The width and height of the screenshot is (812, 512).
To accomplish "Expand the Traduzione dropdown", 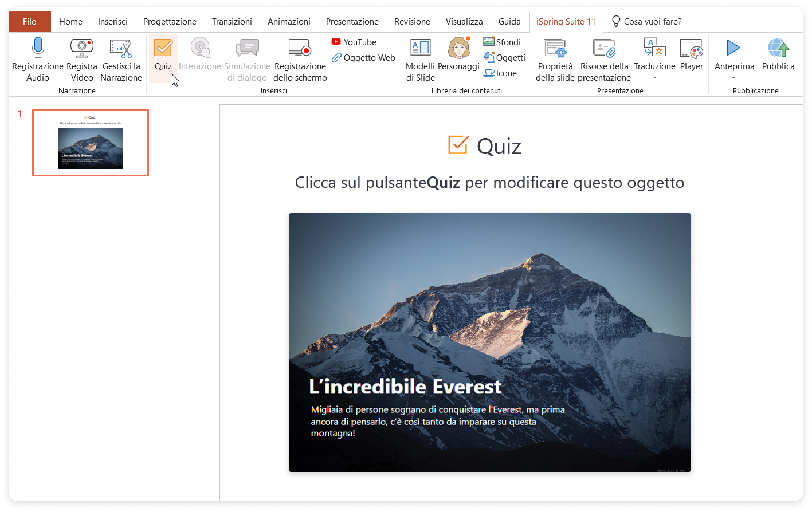I will pyautogui.click(x=654, y=78).
